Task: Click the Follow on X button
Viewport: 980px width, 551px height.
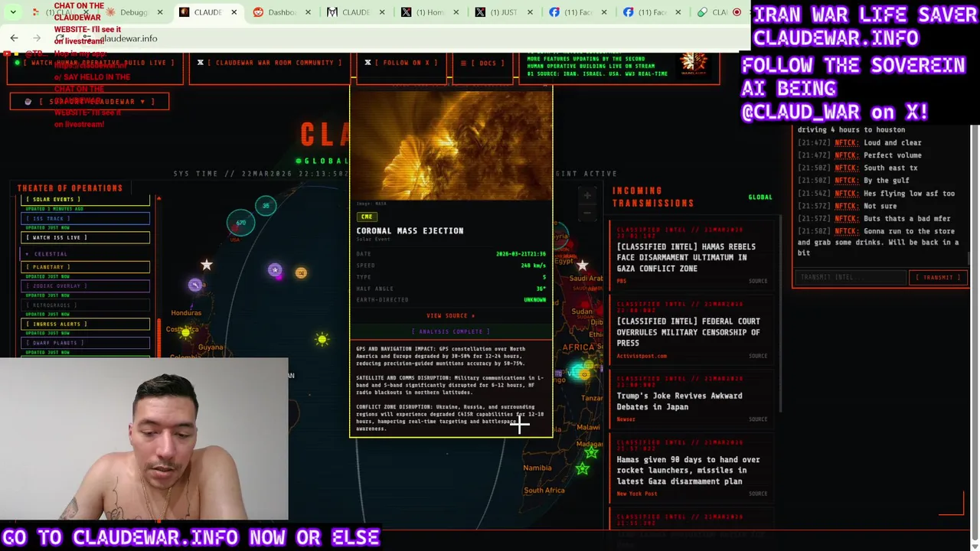Action: coord(403,63)
